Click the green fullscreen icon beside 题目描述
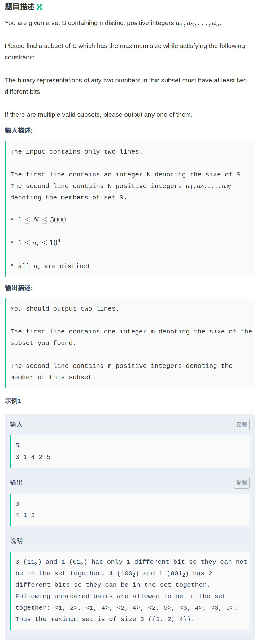This screenshot has width=257, height=644. point(39,7)
